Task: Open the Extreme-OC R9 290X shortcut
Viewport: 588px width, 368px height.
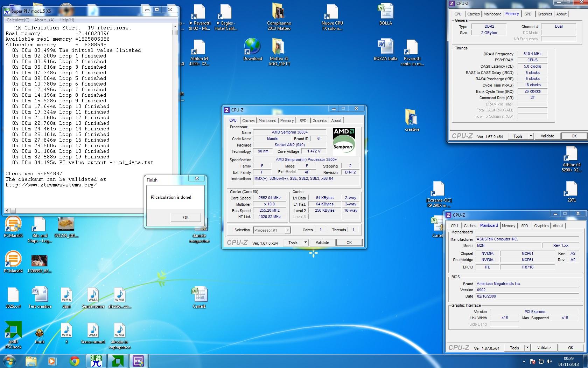Action: [x=439, y=194]
